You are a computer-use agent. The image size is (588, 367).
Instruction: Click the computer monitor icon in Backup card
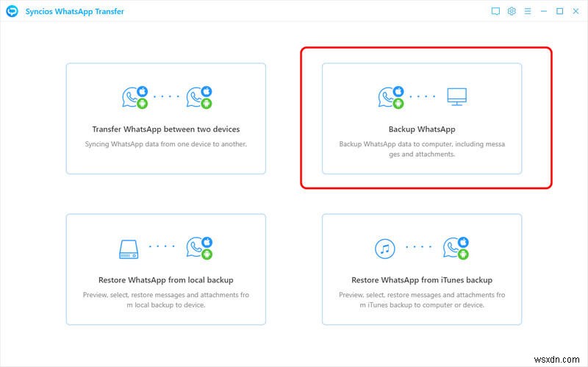(456, 97)
